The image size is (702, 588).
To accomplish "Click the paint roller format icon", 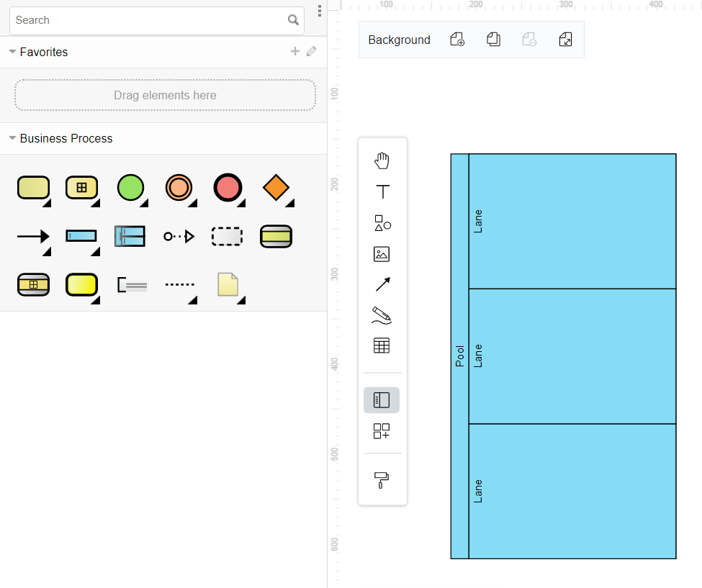I will tap(382, 479).
